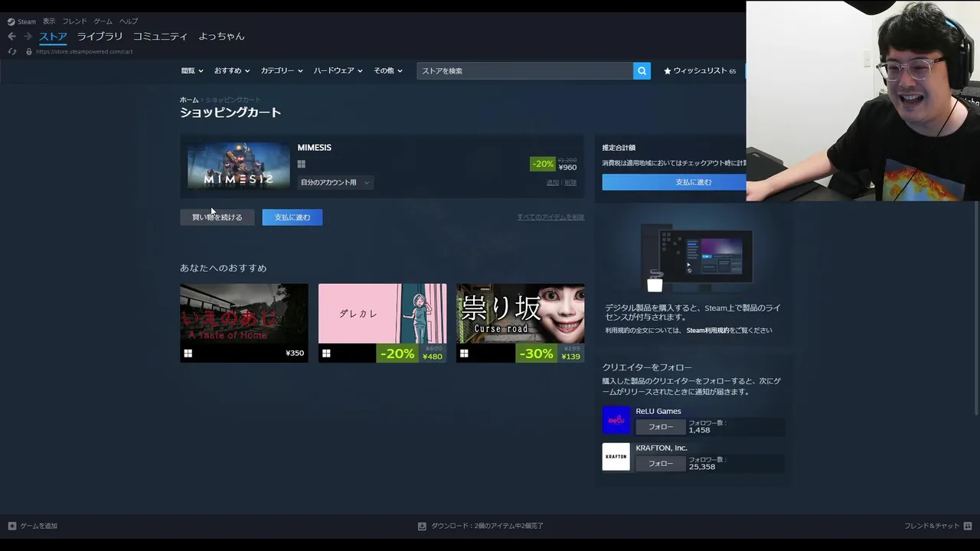The height and width of the screenshot is (551, 980).
Task: Click Windows platform icon under MIMESIS
Action: tap(302, 164)
